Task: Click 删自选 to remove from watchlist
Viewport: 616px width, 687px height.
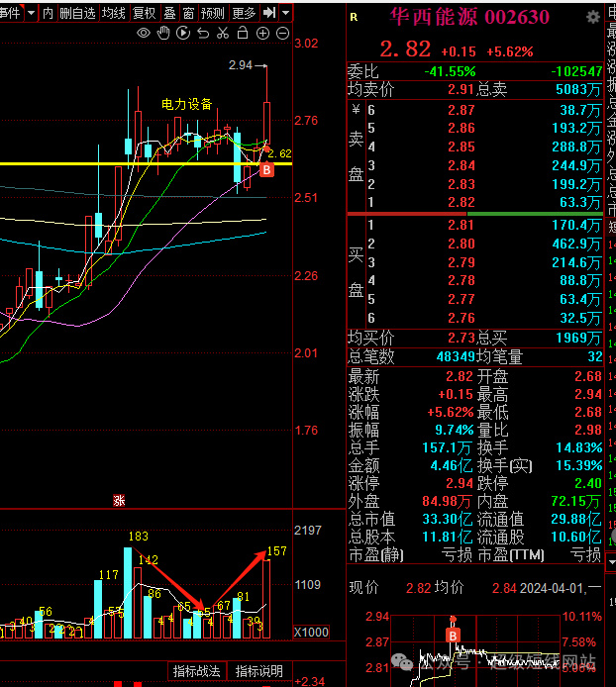Action: 77,13
